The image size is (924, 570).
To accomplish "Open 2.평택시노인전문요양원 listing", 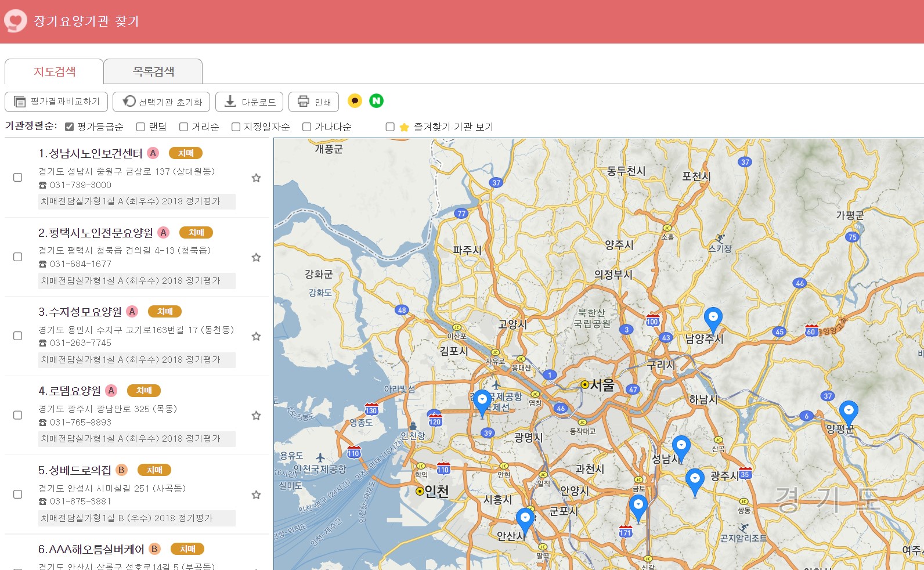I will (x=95, y=233).
